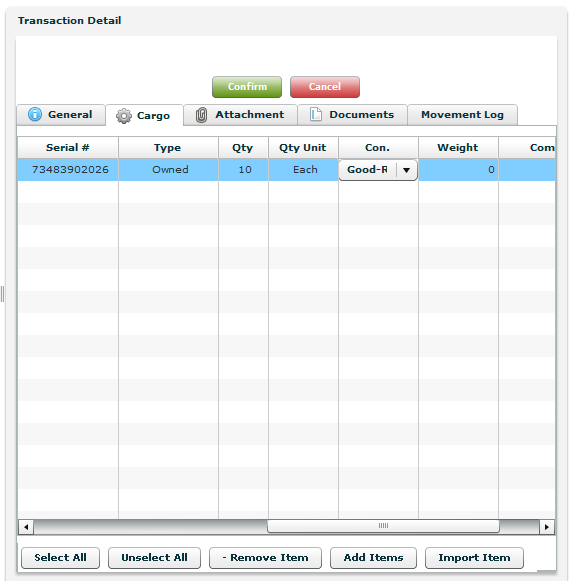576x581 pixels.
Task: Click the red Cancel button
Action: tap(325, 87)
